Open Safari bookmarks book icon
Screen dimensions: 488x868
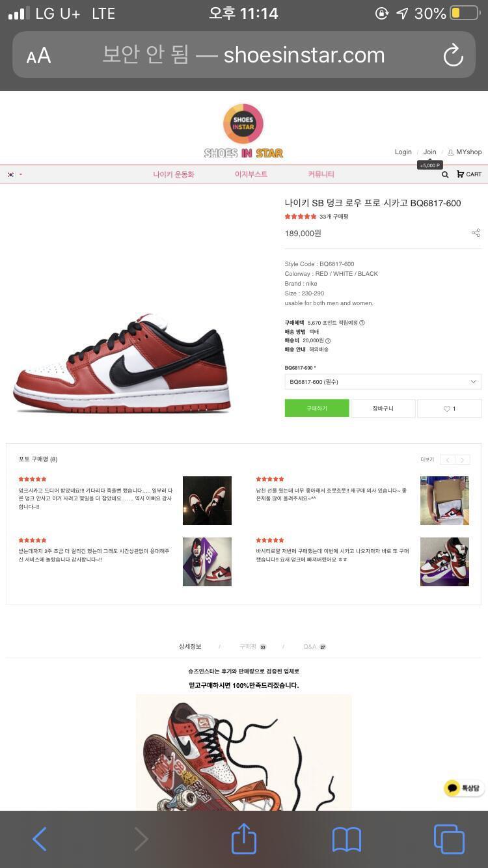346,839
